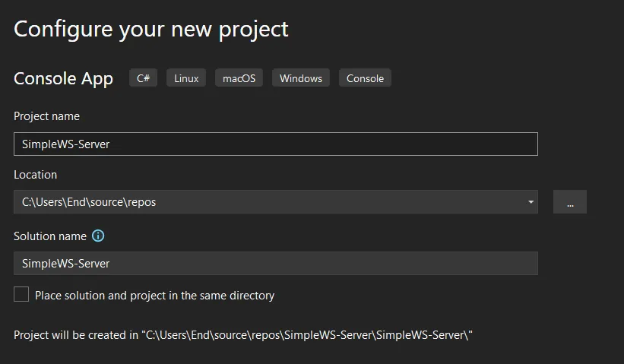Click the 'Project will be created in' text

point(76,335)
